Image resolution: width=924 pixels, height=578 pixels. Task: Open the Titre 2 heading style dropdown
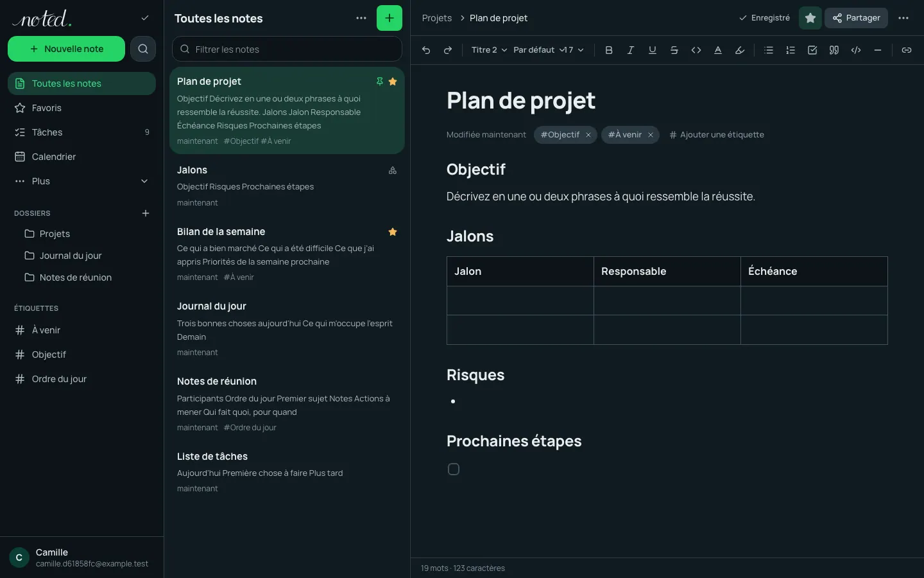[489, 50]
